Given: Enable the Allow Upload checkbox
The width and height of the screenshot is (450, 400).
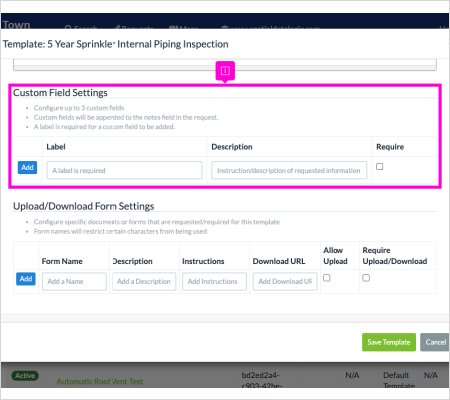Looking at the screenshot, I should tap(327, 278).
